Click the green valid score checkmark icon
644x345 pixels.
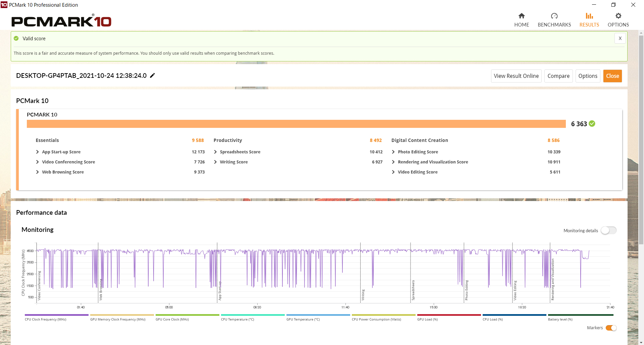[16, 39]
